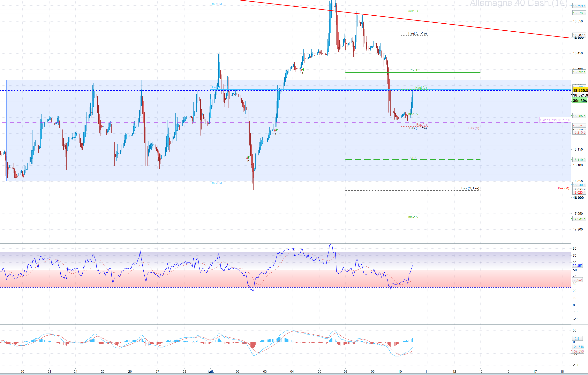The height and width of the screenshot is (375, 588).
Task: Click the Bas (M) label
Action: 563,188
